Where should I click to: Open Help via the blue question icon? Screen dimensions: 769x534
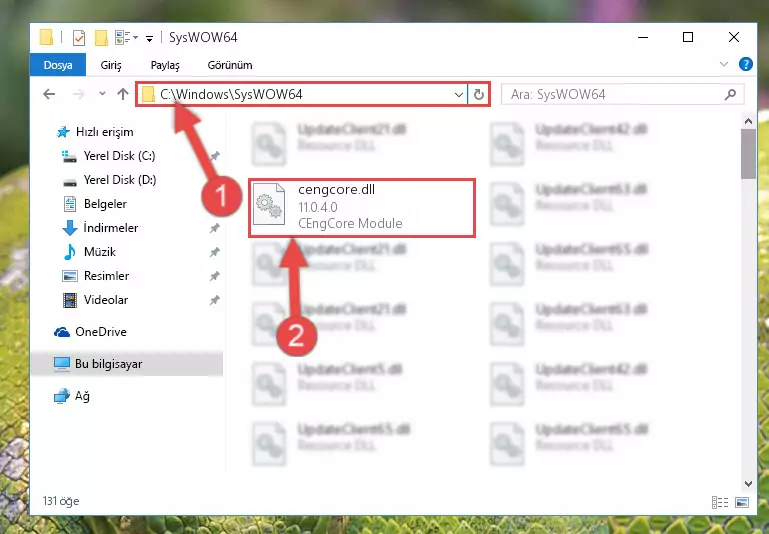tap(745, 64)
